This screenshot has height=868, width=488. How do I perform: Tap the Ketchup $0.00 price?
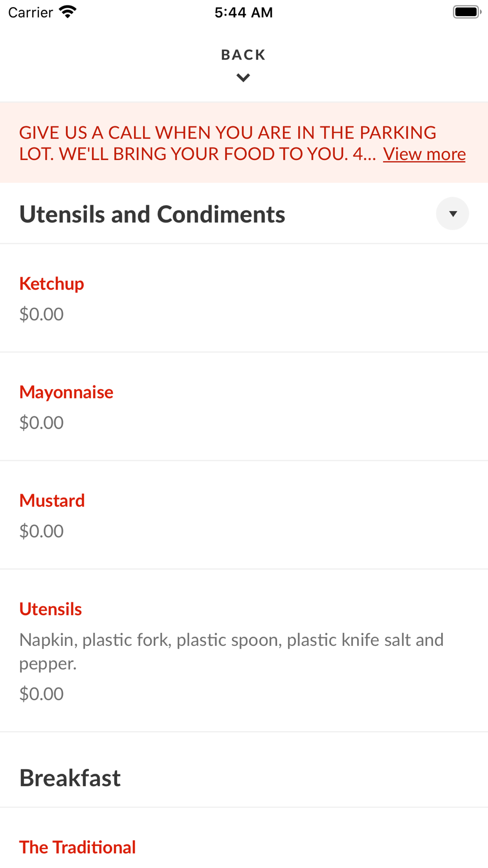(x=41, y=314)
